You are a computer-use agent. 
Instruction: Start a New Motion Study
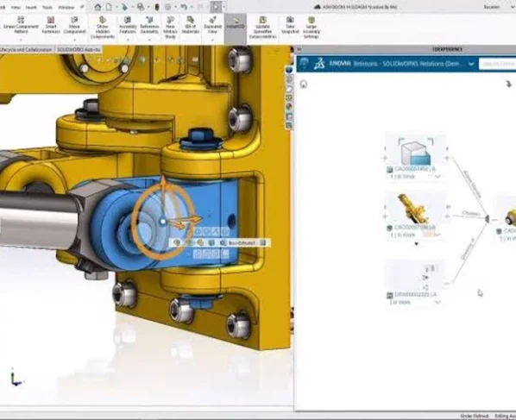170,28
